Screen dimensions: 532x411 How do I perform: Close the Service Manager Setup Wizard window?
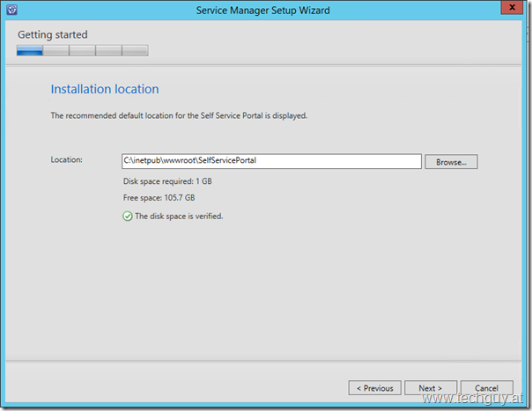coord(513,7)
